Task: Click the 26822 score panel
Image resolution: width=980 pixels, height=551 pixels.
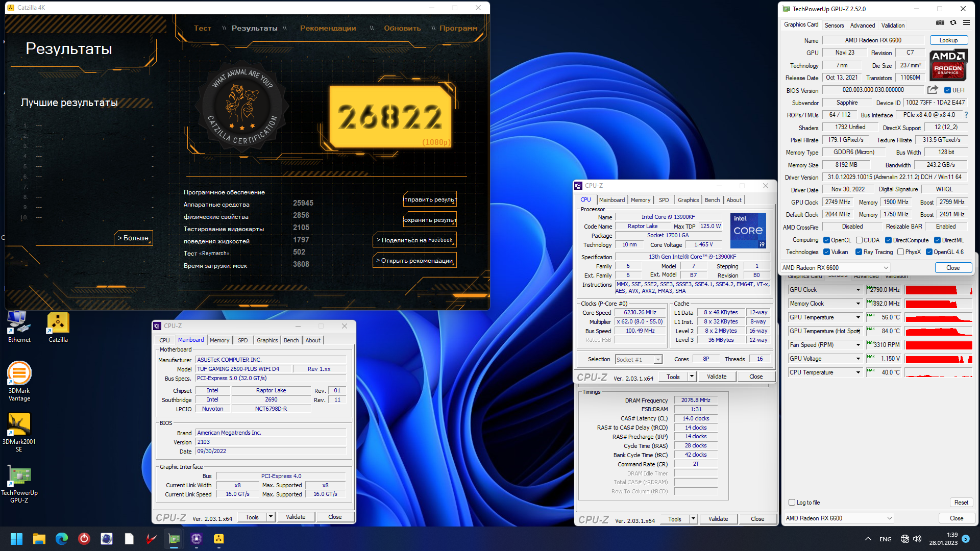Action: [390, 116]
